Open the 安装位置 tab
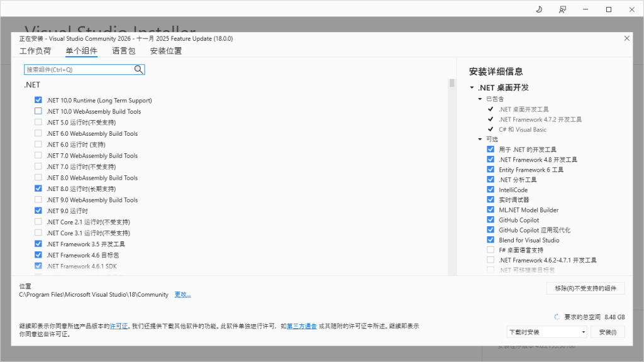644x362 pixels. [166, 51]
